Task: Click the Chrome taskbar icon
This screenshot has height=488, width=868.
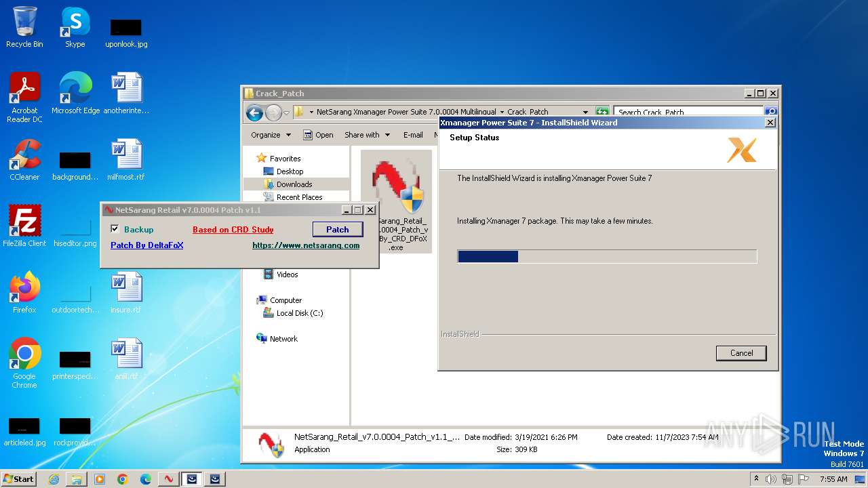Action: pyautogui.click(x=123, y=479)
